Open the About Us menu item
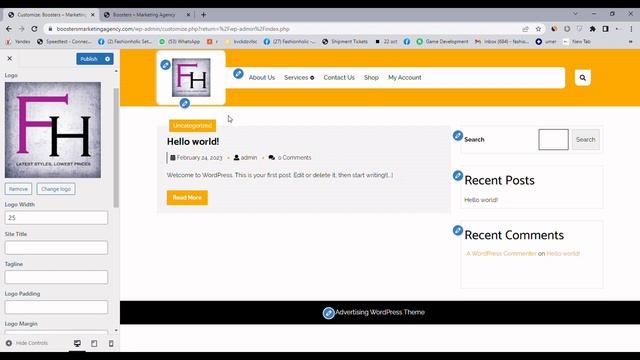Screen dimensions: 640x360 click(x=262, y=78)
